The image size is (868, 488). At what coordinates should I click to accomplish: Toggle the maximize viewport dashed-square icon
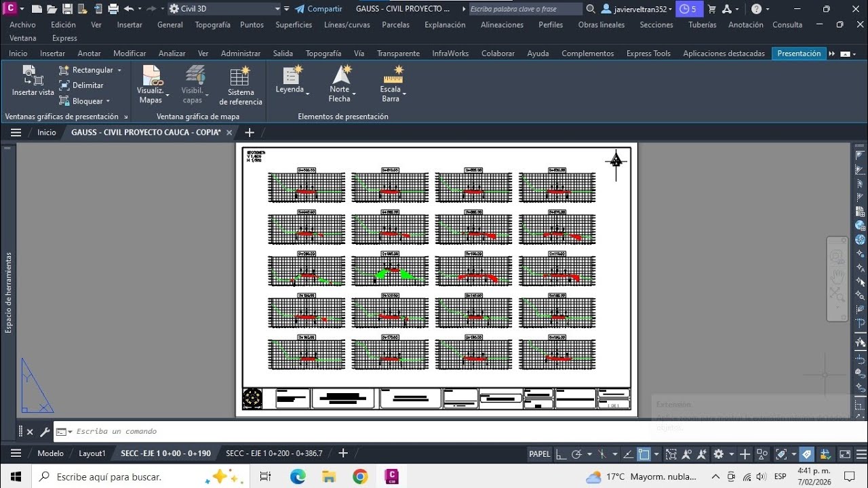tap(671, 454)
